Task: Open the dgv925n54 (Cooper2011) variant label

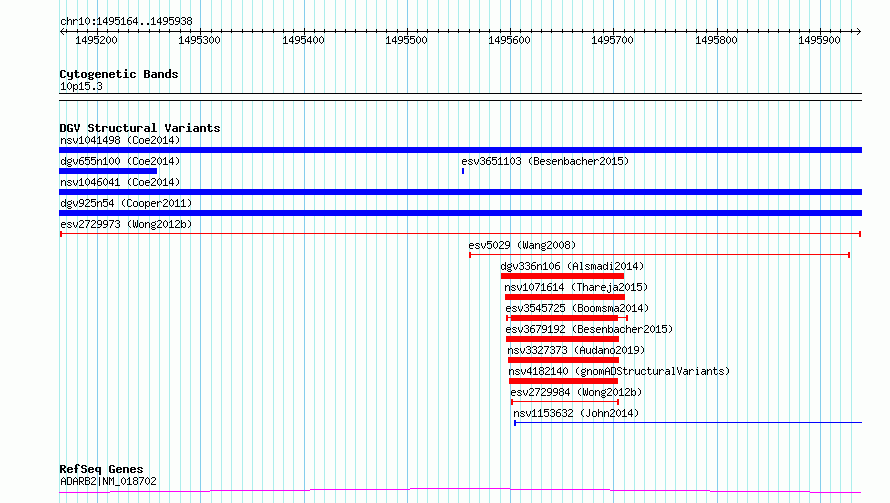Action: (x=126, y=203)
